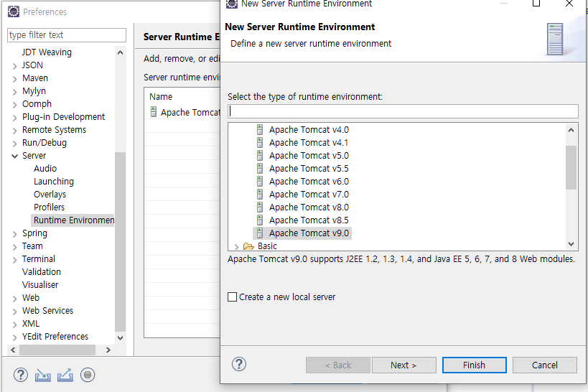Click the type filter text box in Preferences
588x392 pixels.
[x=67, y=35]
